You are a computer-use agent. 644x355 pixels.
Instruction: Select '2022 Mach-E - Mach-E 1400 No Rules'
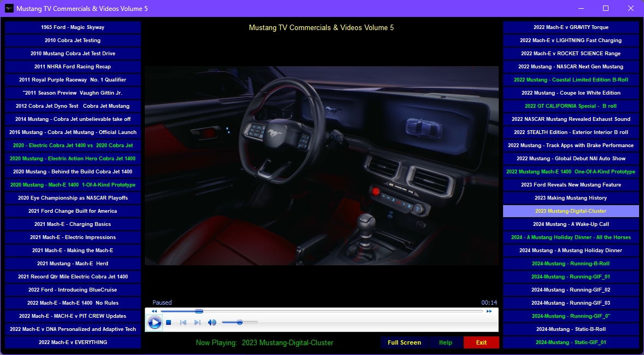[x=73, y=303]
